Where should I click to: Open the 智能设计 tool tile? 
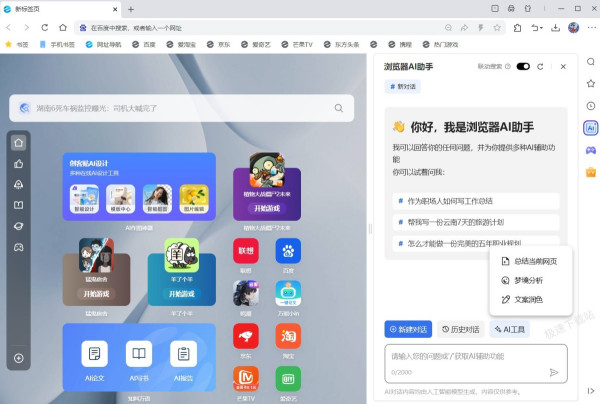84,199
